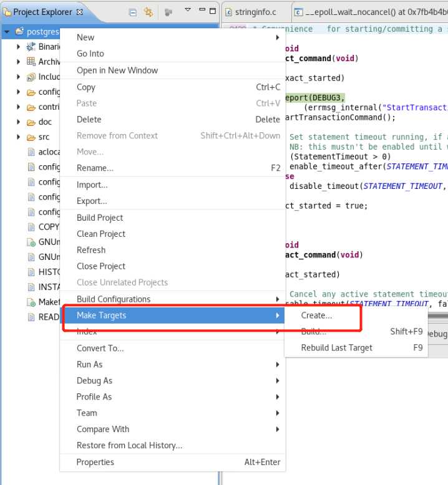The width and height of the screenshot is (448, 485).
Task: Expand the doc folder
Action: (18, 122)
